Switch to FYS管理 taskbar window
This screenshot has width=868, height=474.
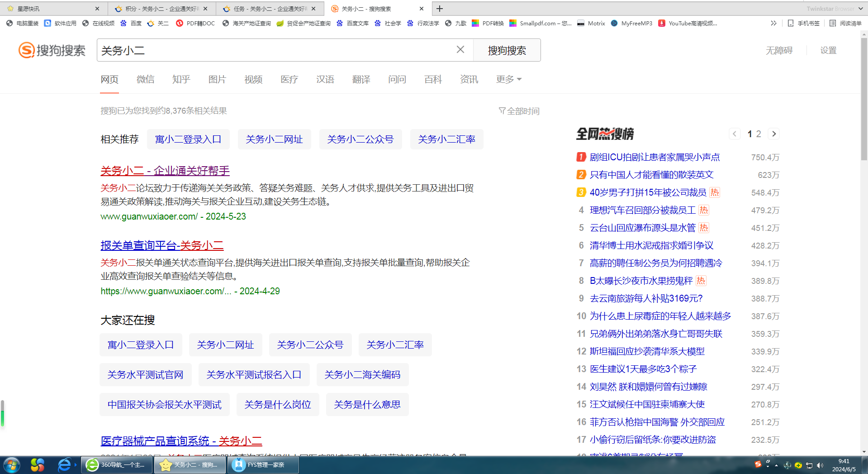[264, 465]
